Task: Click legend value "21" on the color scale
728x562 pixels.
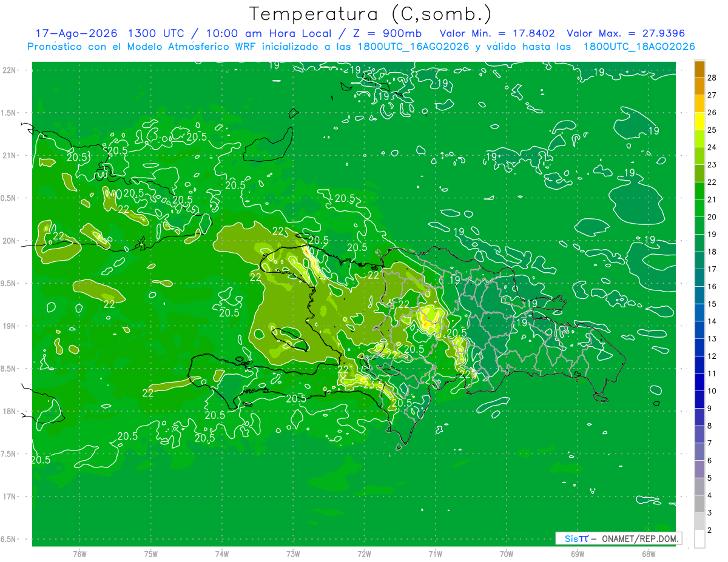Action: pyautogui.click(x=712, y=199)
